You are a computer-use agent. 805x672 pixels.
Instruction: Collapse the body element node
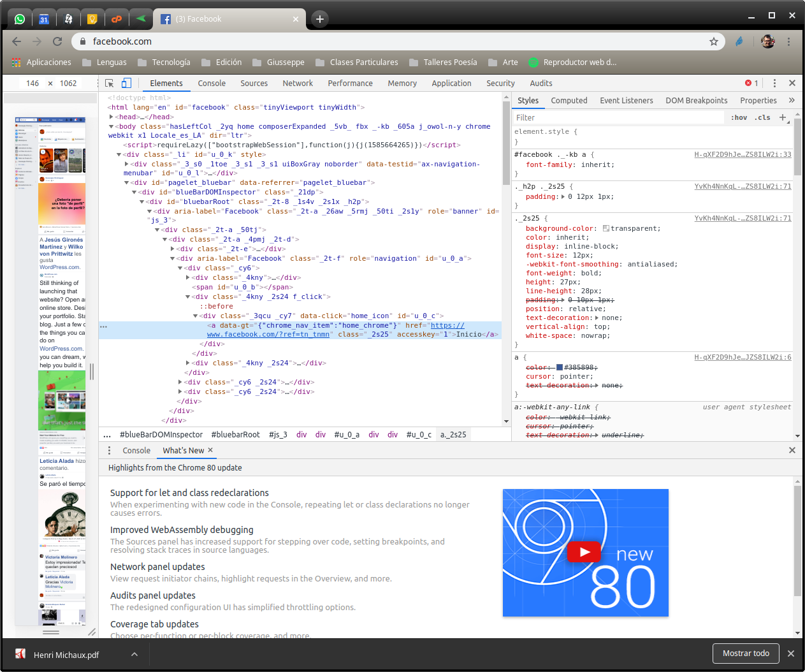[x=112, y=126]
